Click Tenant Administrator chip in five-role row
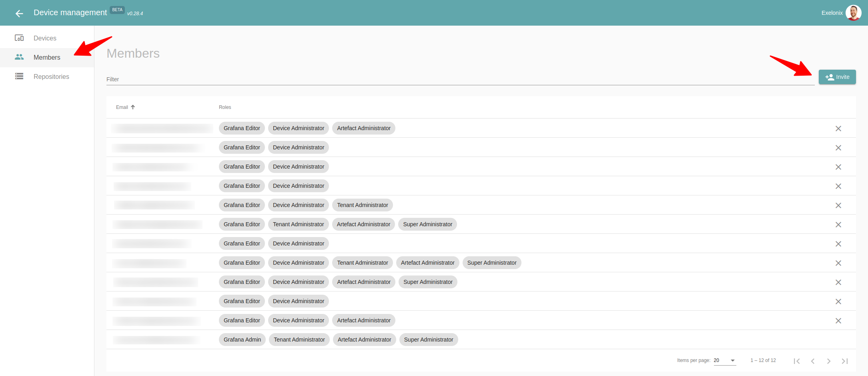Image resolution: width=868 pixels, height=376 pixels. 363,263
